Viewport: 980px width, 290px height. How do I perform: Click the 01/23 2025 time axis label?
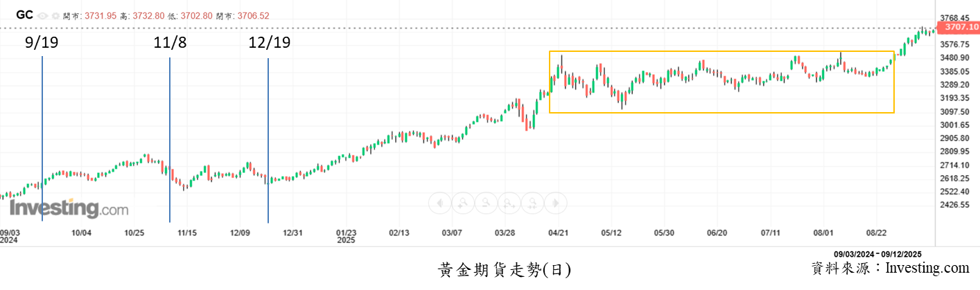click(346, 236)
